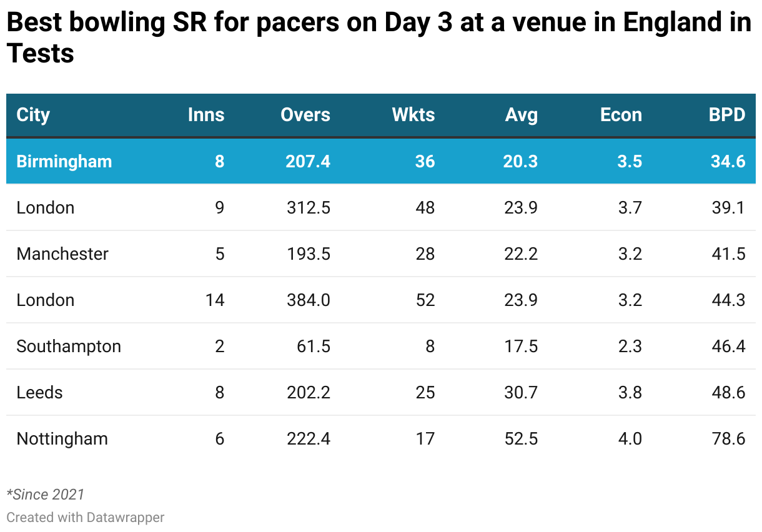Select Nottingham's 78.6 BPD value
This screenshot has height=532, width=762.
(x=728, y=438)
